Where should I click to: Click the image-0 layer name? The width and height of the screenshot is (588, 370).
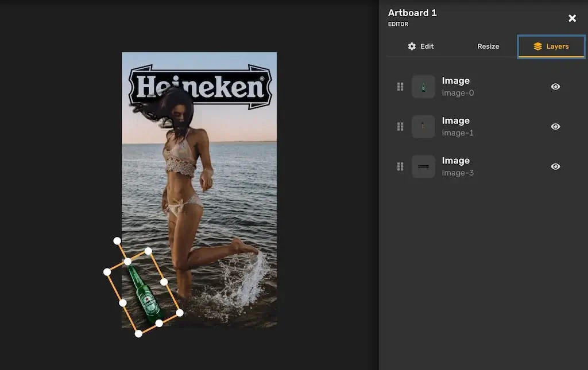(x=458, y=93)
